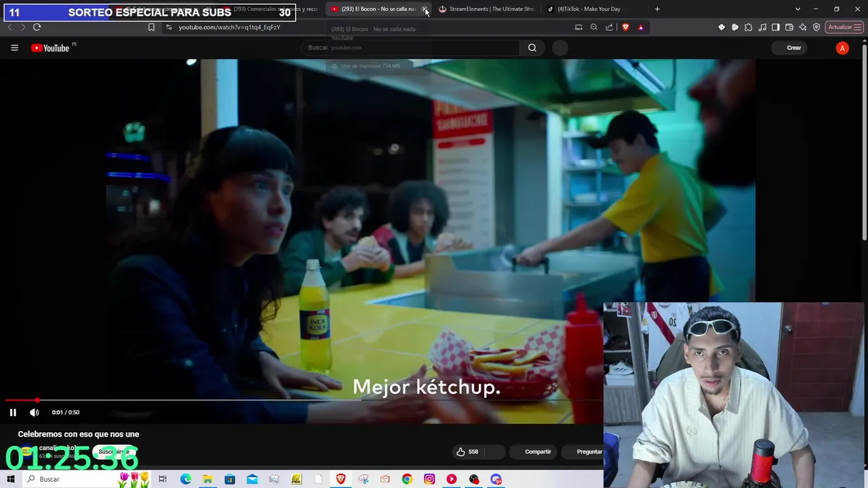The width and height of the screenshot is (868, 488).
Task: Open Instagram from the taskbar
Action: point(429,479)
